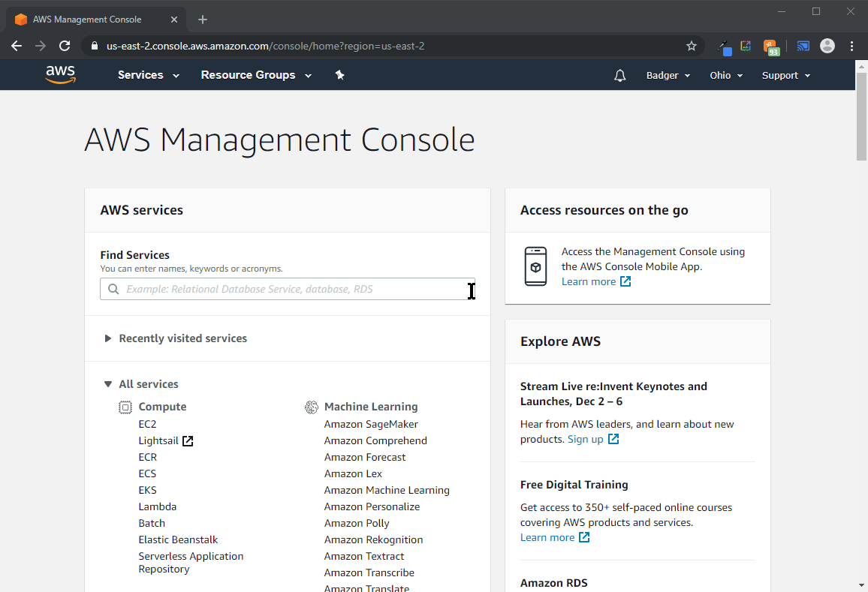Click the Find Services search field
Screen dimensions: 868x592
pyautogui.click(x=288, y=289)
